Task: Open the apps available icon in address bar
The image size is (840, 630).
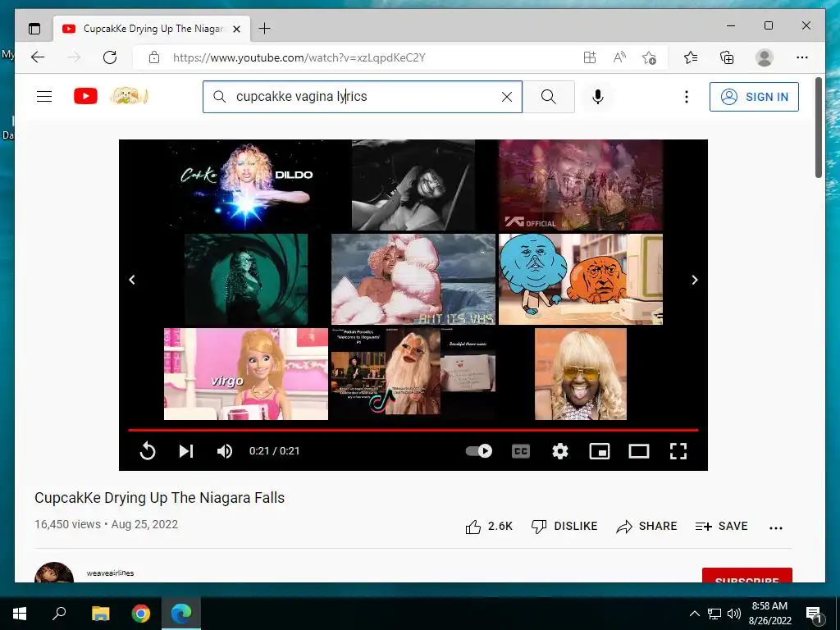Action: (x=590, y=57)
